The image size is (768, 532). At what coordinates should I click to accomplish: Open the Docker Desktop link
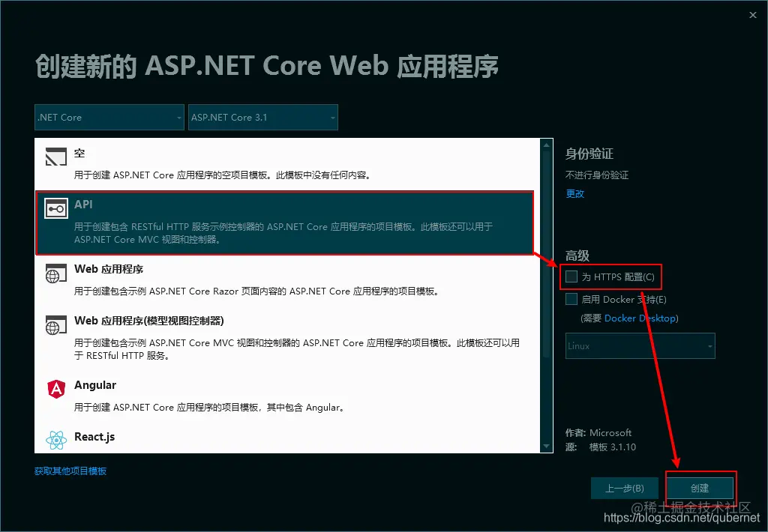640,318
